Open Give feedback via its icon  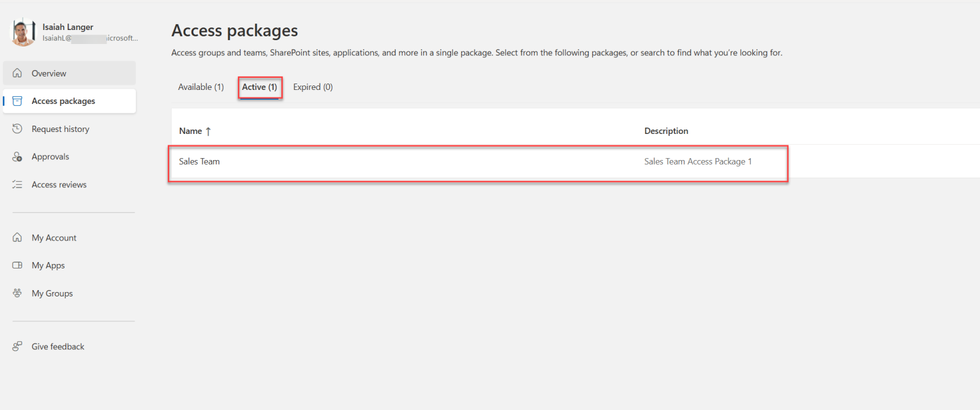click(x=18, y=346)
